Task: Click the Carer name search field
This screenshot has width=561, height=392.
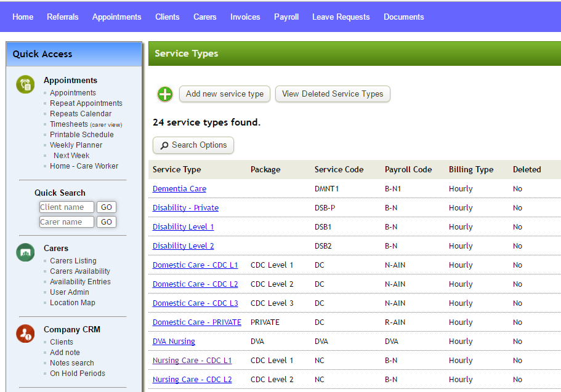Action: [x=67, y=222]
